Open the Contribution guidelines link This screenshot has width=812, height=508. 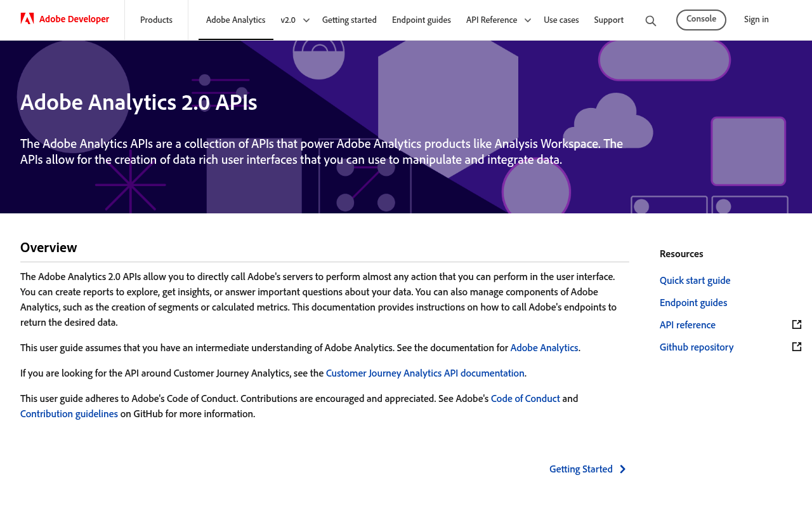pos(69,413)
